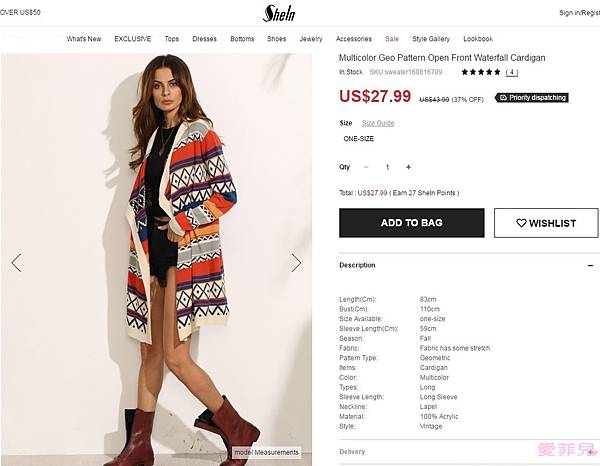Open the Sale tab

point(392,39)
